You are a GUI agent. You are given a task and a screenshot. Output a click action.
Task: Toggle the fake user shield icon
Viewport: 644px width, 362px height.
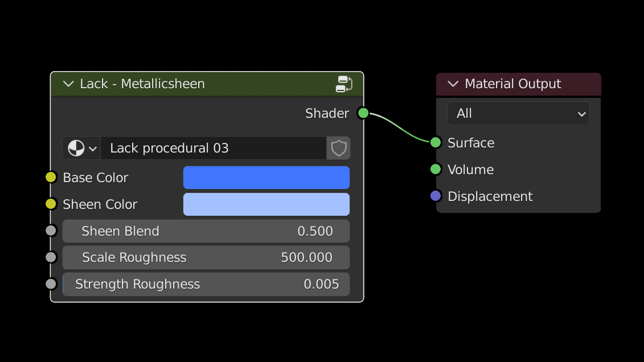339,149
